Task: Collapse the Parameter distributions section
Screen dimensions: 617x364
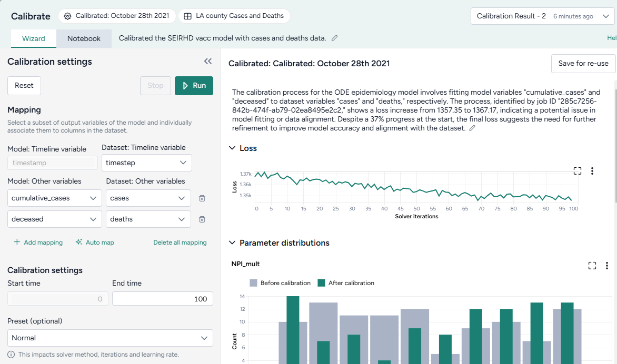Action: 232,243
